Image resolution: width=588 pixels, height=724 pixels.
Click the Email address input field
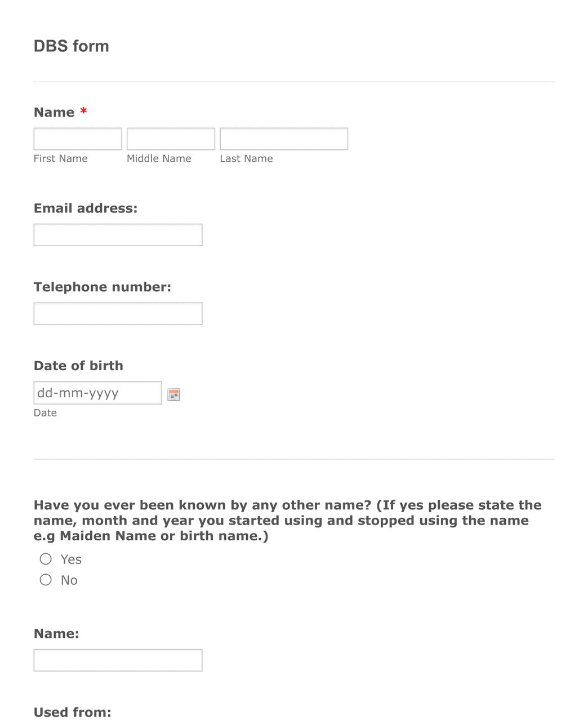[118, 234]
